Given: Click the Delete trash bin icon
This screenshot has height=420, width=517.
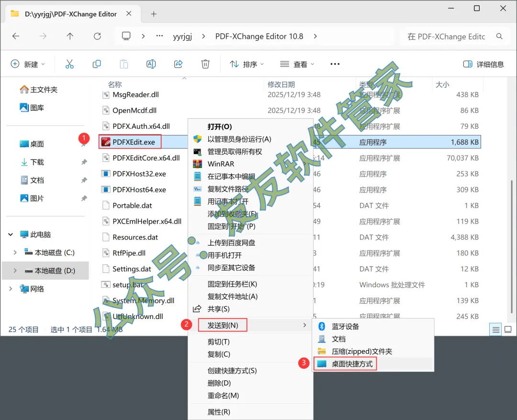Looking at the screenshot, I should [x=205, y=64].
